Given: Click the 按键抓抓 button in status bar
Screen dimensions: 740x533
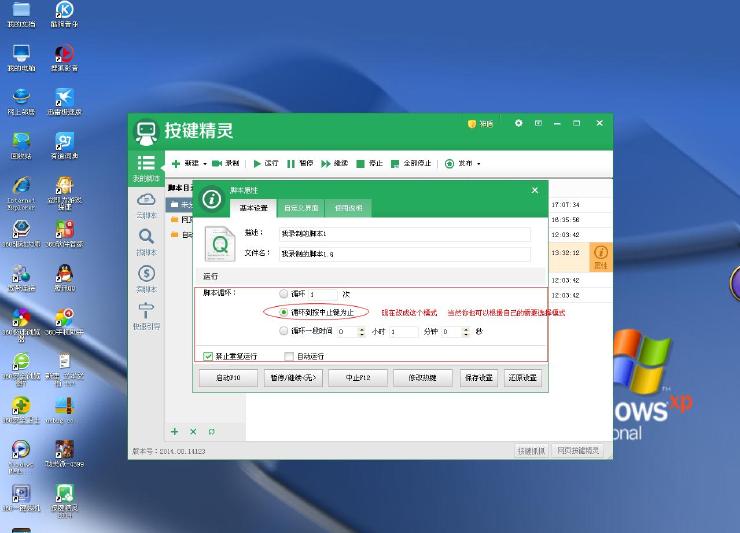Looking at the screenshot, I should [531, 451].
